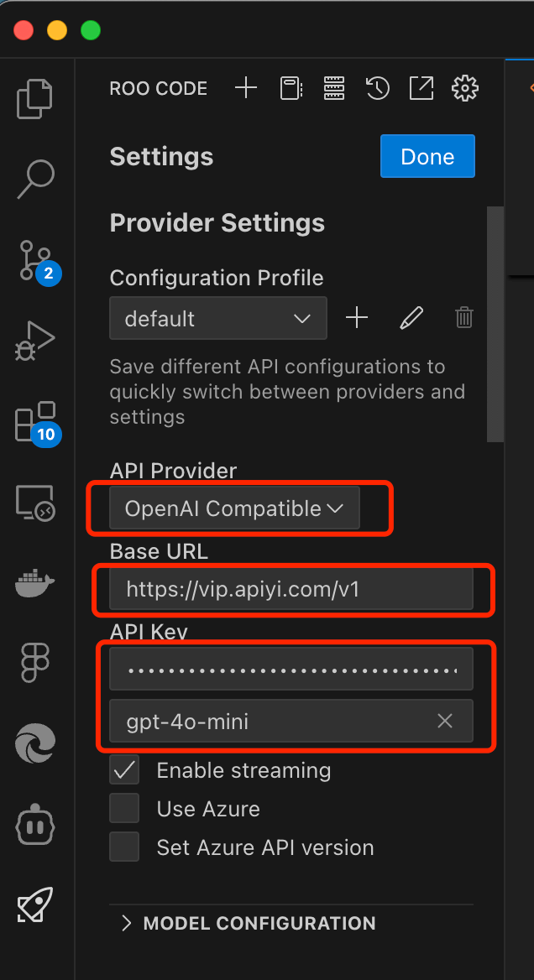Rename profile with the pencil icon
Viewport: 534px width, 980px height.
[411, 318]
